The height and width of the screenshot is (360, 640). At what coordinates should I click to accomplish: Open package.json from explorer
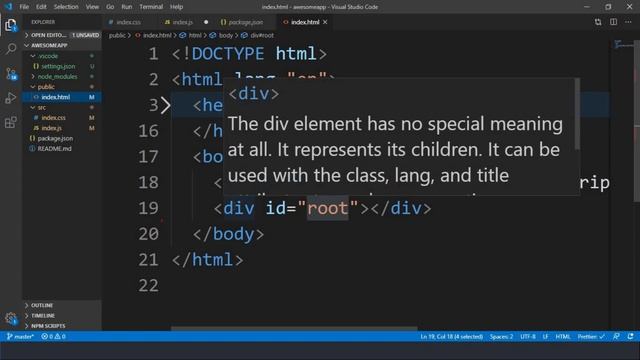61,138
